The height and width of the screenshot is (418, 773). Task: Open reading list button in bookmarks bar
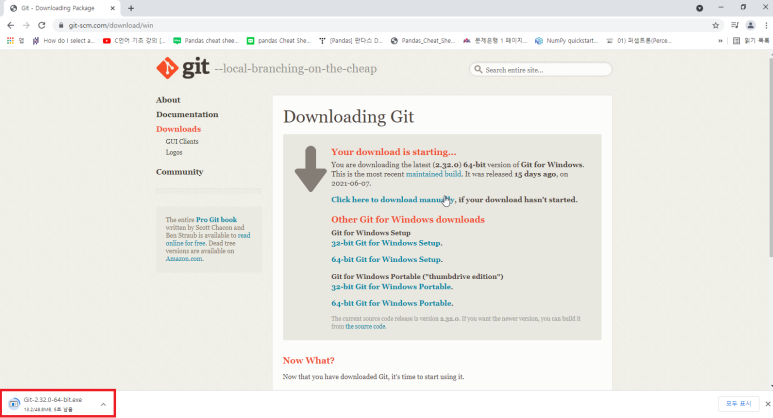[750, 40]
